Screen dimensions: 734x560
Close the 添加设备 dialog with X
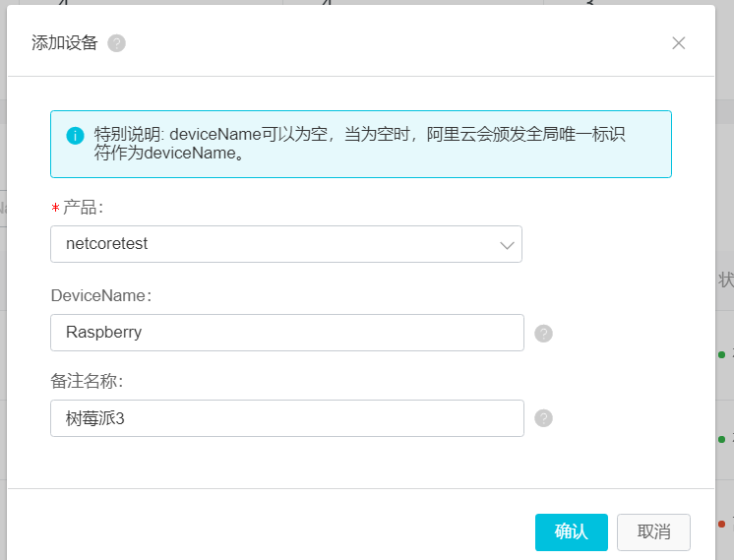click(x=678, y=43)
